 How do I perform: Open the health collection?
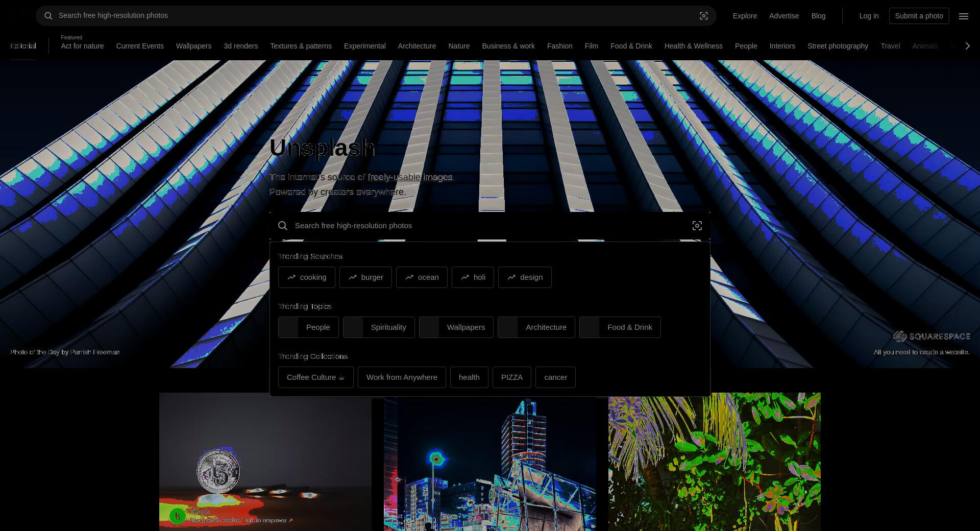coord(469,377)
